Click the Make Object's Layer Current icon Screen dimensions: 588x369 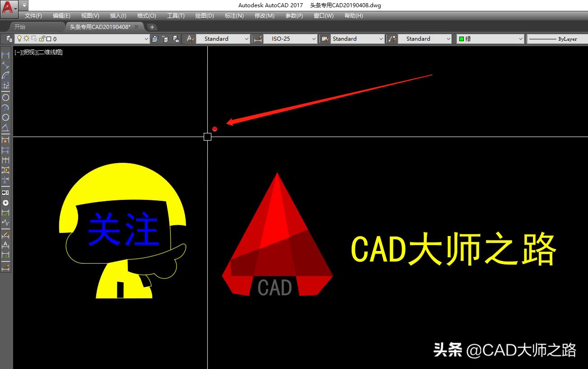coord(156,38)
